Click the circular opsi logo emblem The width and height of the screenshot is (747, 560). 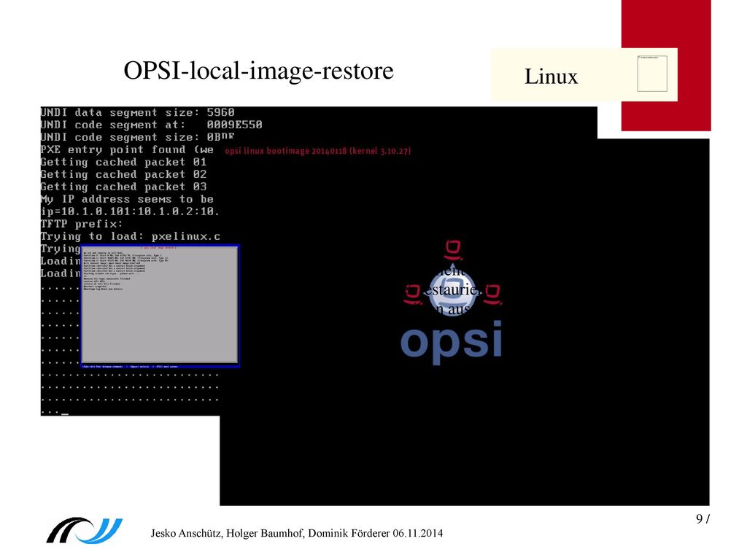452,292
